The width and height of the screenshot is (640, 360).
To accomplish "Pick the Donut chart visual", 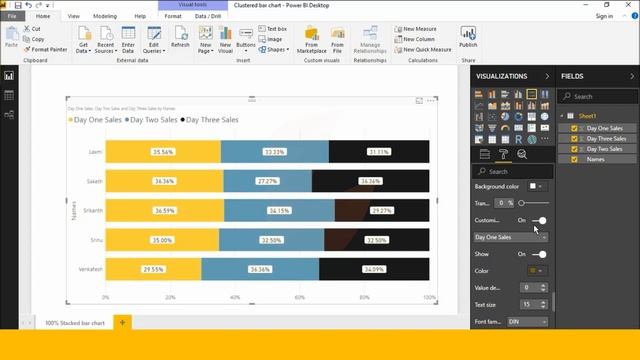I will (x=518, y=117).
